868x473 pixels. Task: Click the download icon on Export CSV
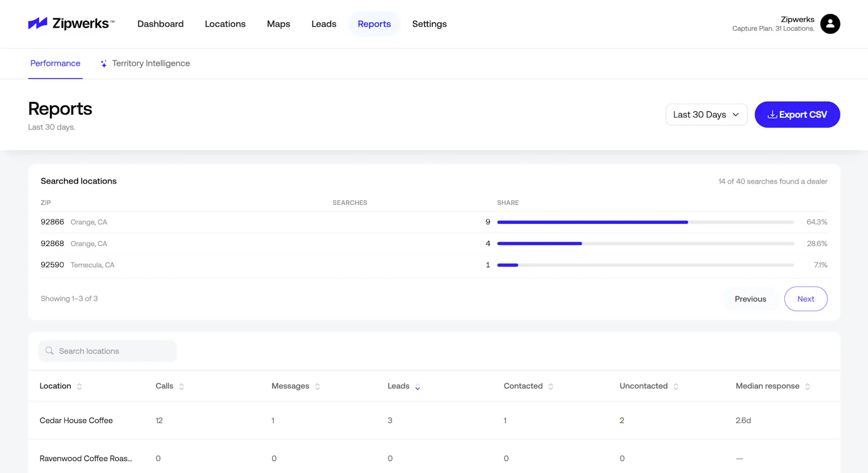pos(772,115)
